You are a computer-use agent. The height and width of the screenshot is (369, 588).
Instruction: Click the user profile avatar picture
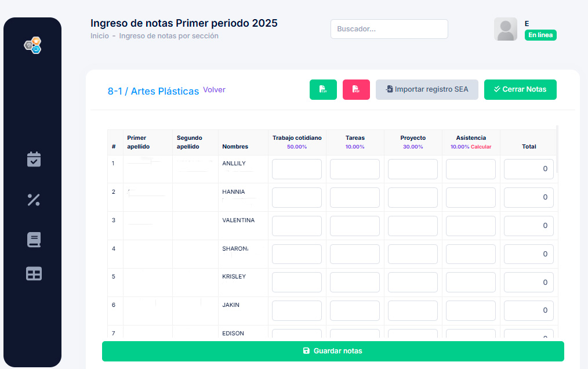tap(505, 29)
